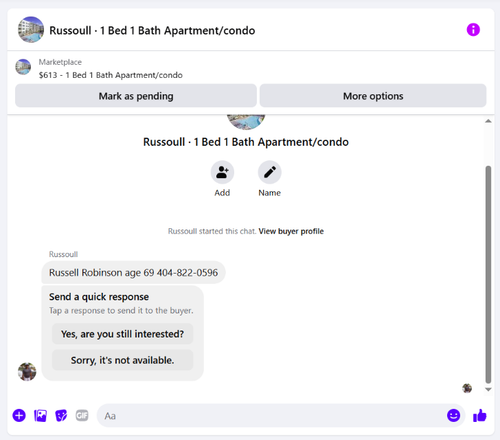The width and height of the screenshot is (500, 440).
Task: Mark the listing as pending
Action: 136,96
